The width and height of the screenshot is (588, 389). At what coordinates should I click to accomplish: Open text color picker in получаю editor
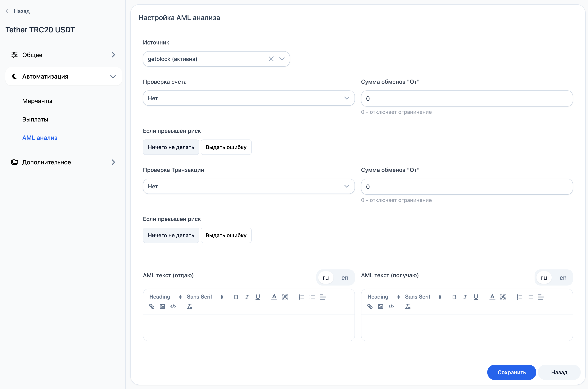tap(492, 297)
